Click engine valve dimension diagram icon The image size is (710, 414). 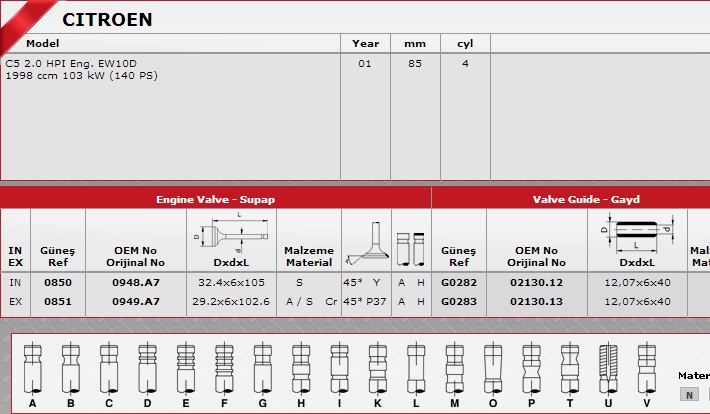tap(229, 234)
